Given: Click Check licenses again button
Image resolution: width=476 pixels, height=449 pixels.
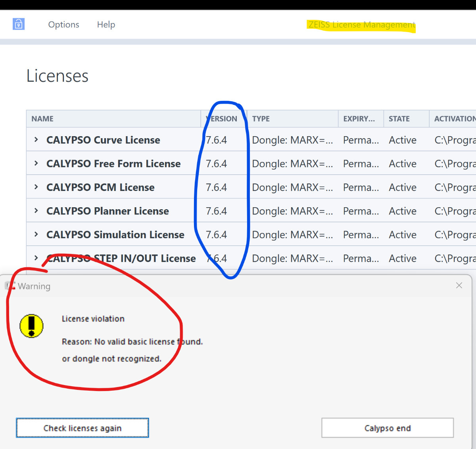Looking at the screenshot, I should point(83,428).
